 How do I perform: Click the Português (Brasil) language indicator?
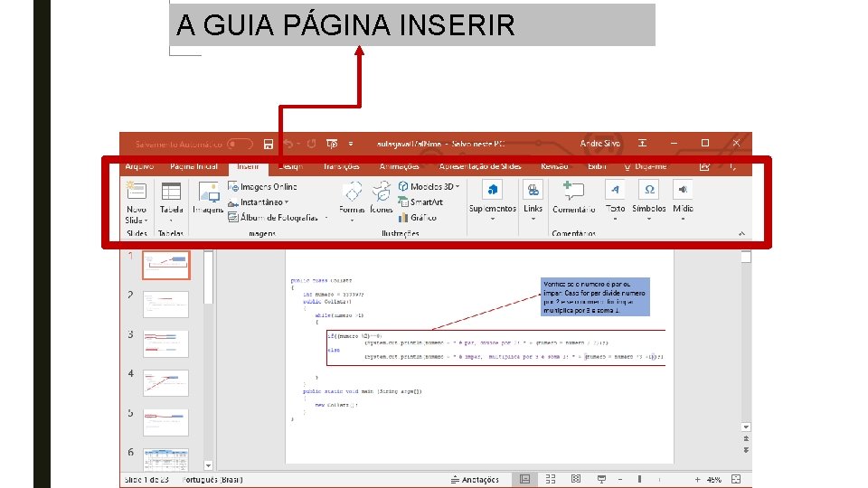[x=212, y=480]
